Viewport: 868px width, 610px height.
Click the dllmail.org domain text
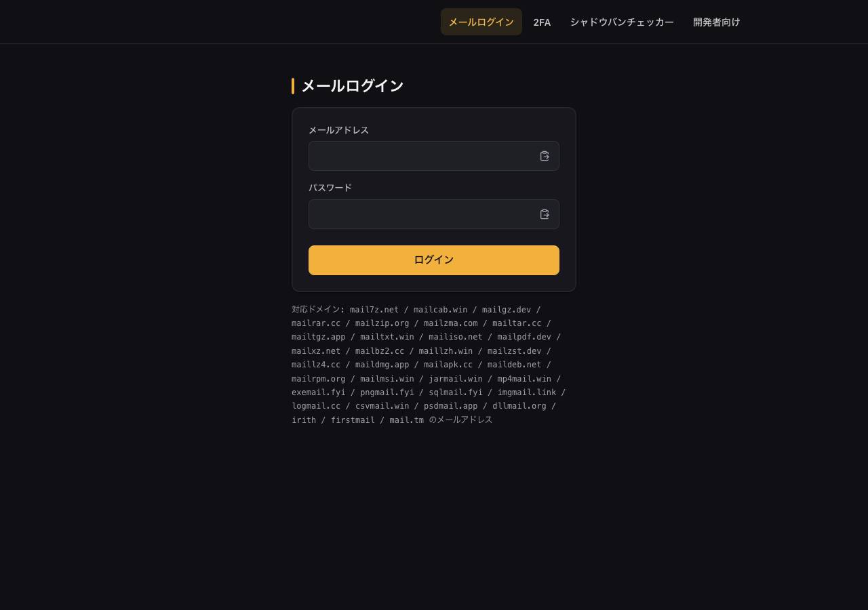tap(519, 406)
